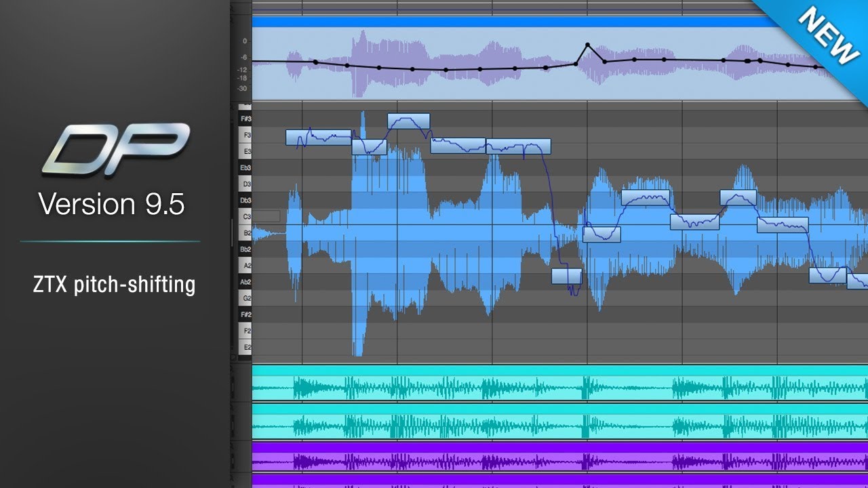Click the Bb2 piano key
This screenshot has height=488, width=868.
pos(245,249)
